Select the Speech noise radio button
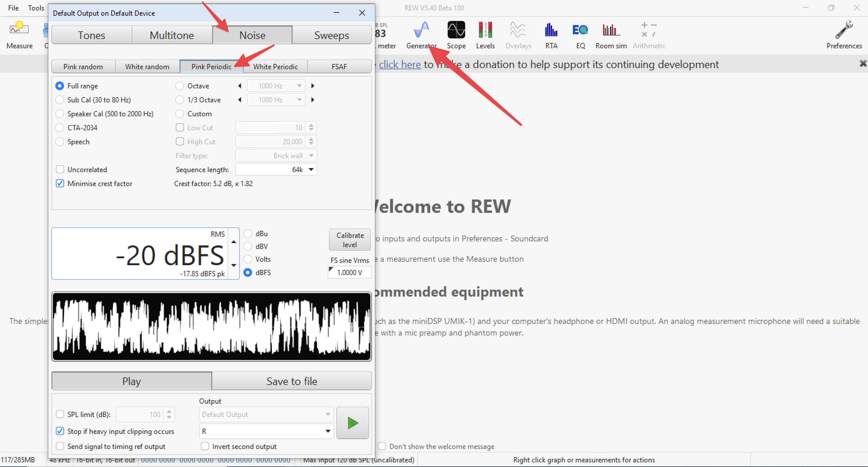The width and height of the screenshot is (868, 467). (x=60, y=142)
